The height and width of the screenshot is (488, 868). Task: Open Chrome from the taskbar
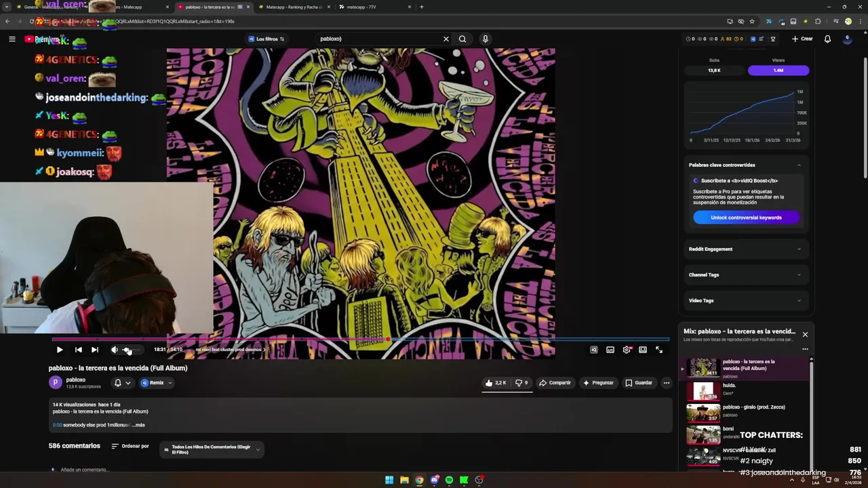tap(419, 480)
